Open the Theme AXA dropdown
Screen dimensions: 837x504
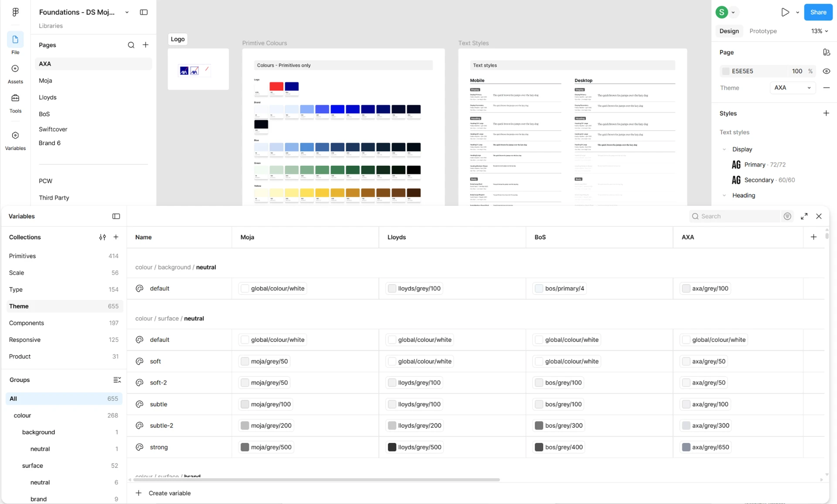coord(793,88)
